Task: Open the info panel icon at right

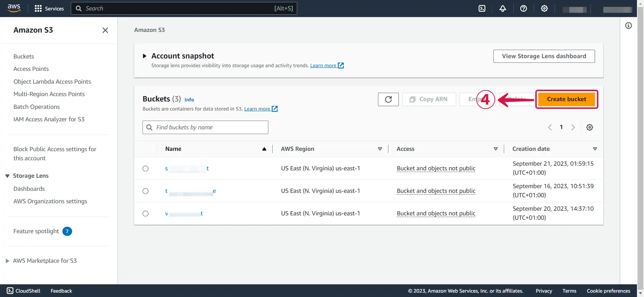Action: 629,26
